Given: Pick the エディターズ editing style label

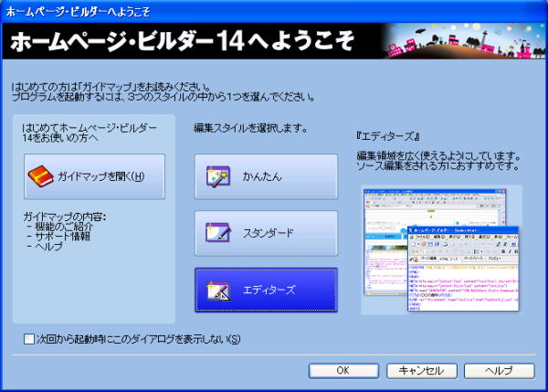Looking at the screenshot, I should point(269,290).
